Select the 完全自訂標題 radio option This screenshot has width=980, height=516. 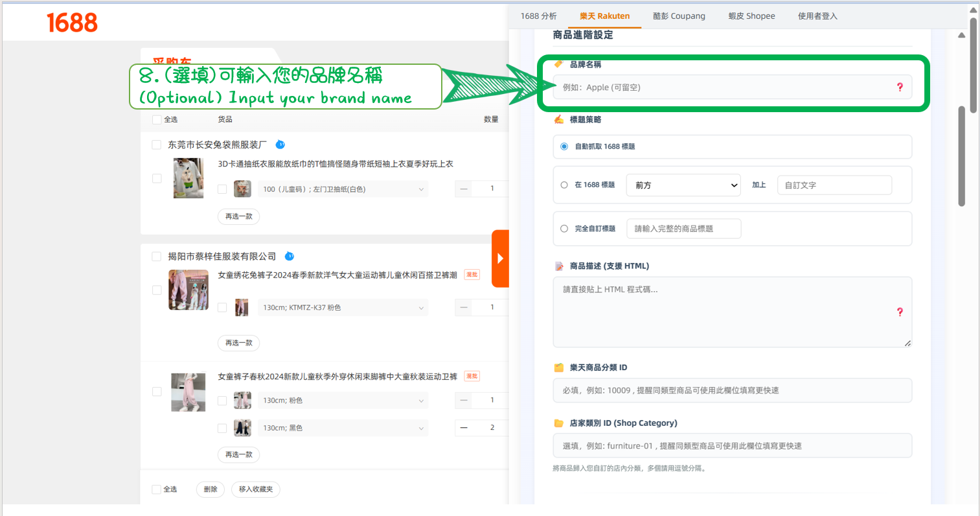(x=564, y=229)
